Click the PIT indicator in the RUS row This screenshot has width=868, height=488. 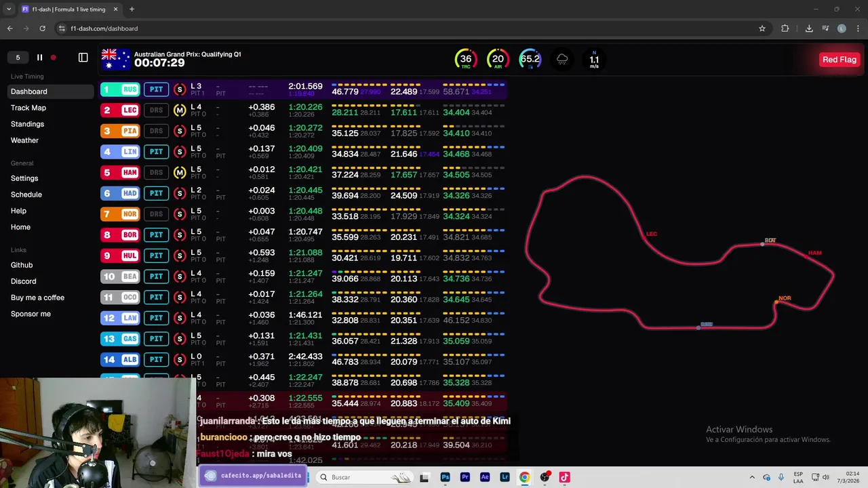pos(156,89)
